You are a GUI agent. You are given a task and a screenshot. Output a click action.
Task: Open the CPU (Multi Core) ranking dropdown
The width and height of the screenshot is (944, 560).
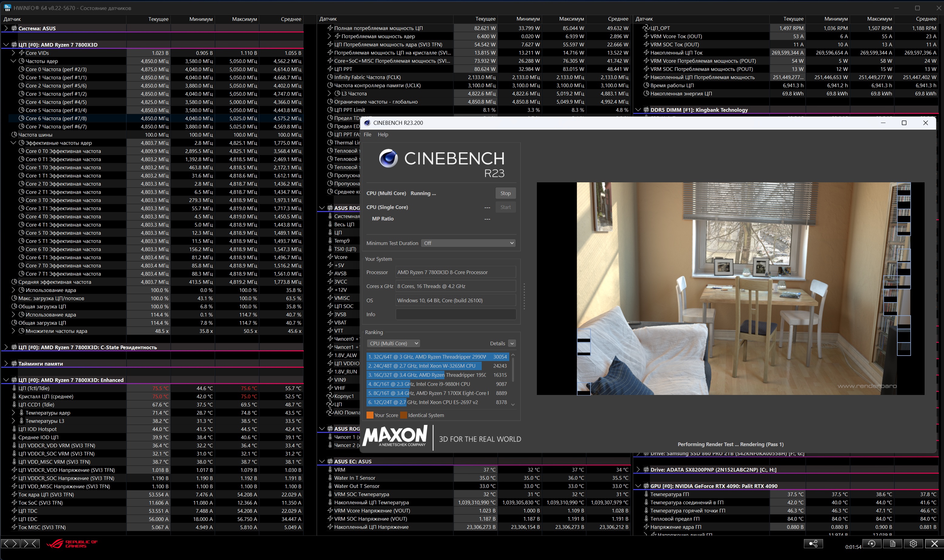click(393, 343)
